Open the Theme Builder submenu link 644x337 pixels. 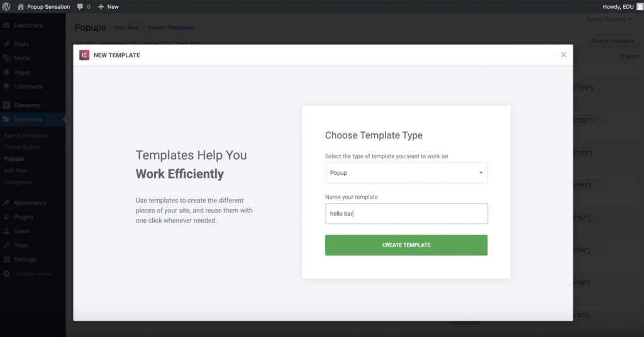(x=22, y=147)
